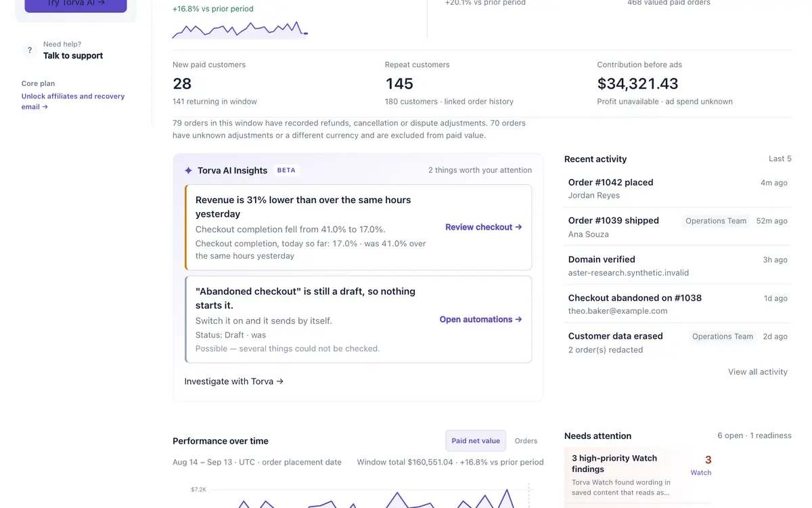Click the BETA badge beside Torva AI Insights

pos(286,170)
